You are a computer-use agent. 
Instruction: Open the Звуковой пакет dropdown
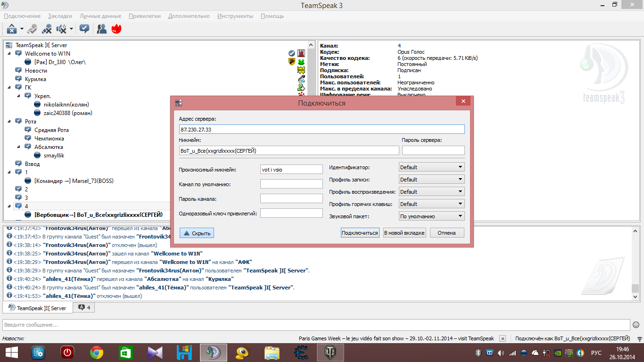[431, 216]
